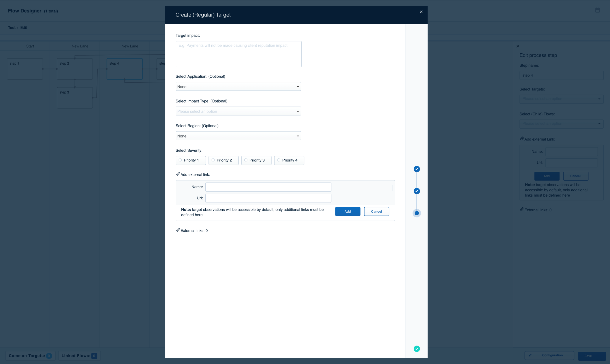This screenshot has height=364, width=610.
Task: Click the Common Targets counter badge
Action: [49, 356]
